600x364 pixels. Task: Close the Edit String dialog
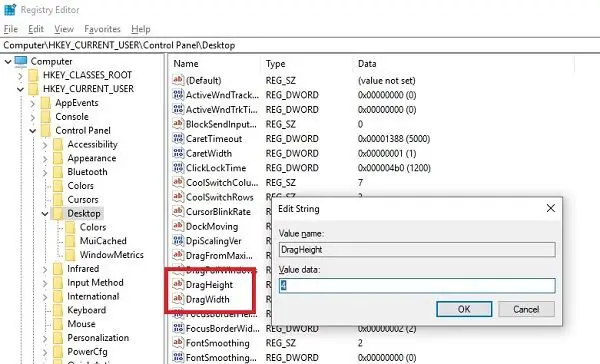[x=551, y=208]
